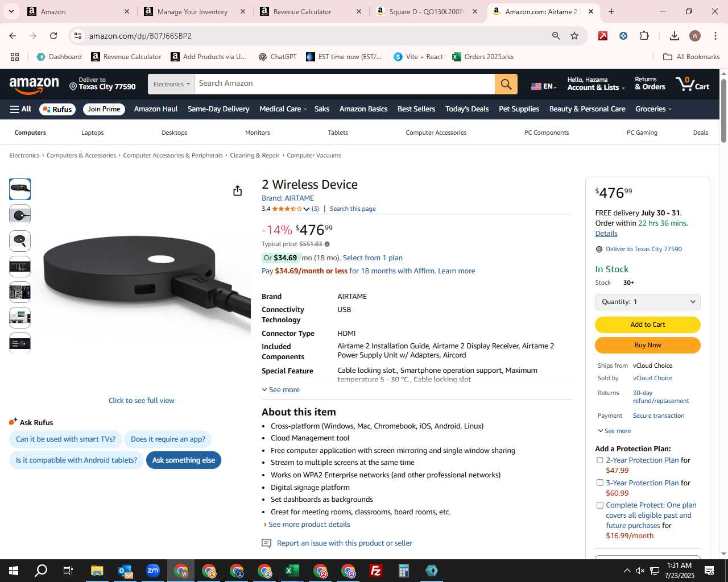
Task: Open the browser extensions puzzle icon
Action: (x=644, y=36)
